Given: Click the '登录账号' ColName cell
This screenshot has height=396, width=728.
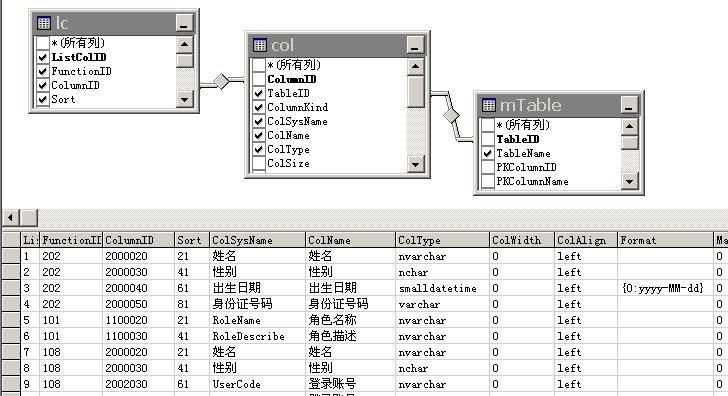Looking at the screenshot, I should click(x=351, y=384).
